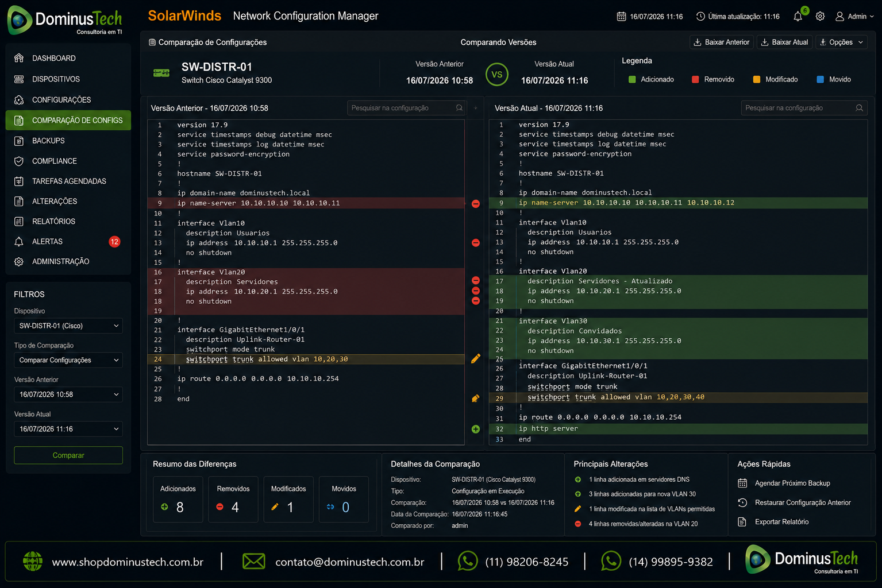This screenshot has height=588, width=882.
Task: Click the Modificados summary card showing 1
Action: [x=288, y=500]
